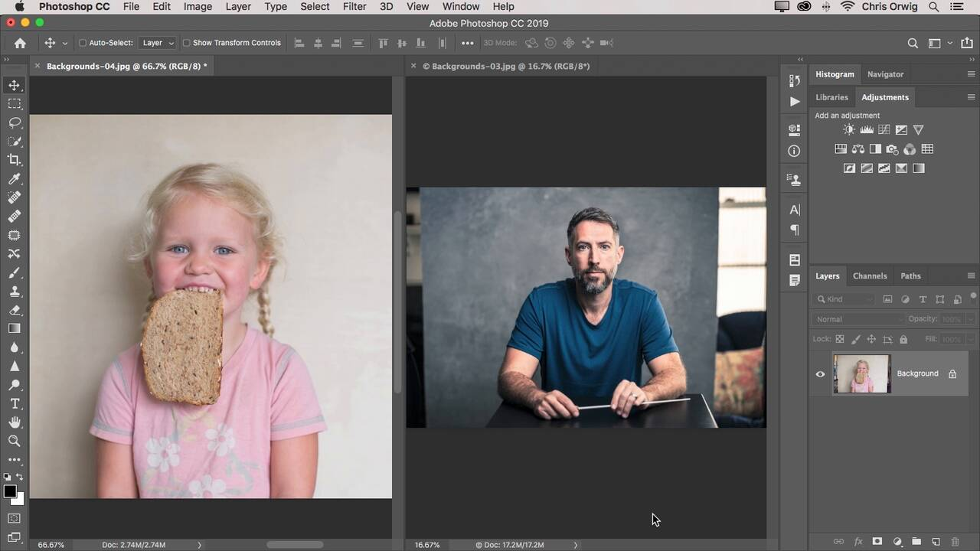980x551 pixels.
Task: Open the Normal blend mode dropdown
Action: [x=858, y=319]
